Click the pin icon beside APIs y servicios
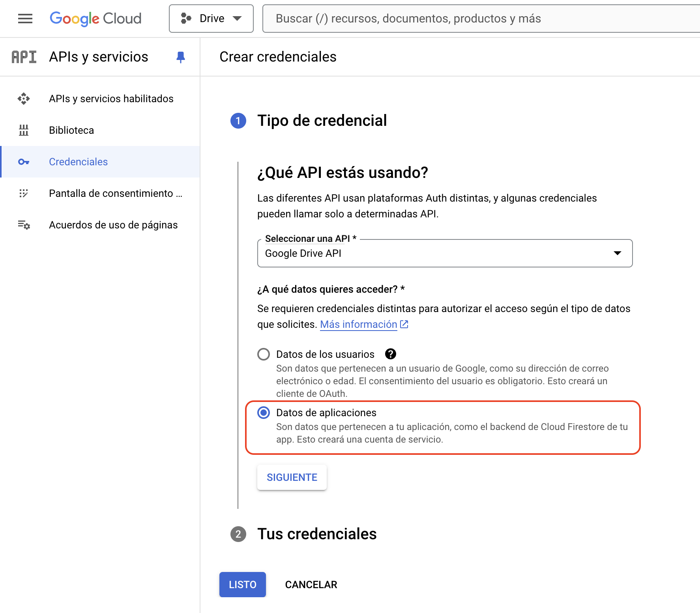Screen dimensions: 700x613 click(181, 57)
